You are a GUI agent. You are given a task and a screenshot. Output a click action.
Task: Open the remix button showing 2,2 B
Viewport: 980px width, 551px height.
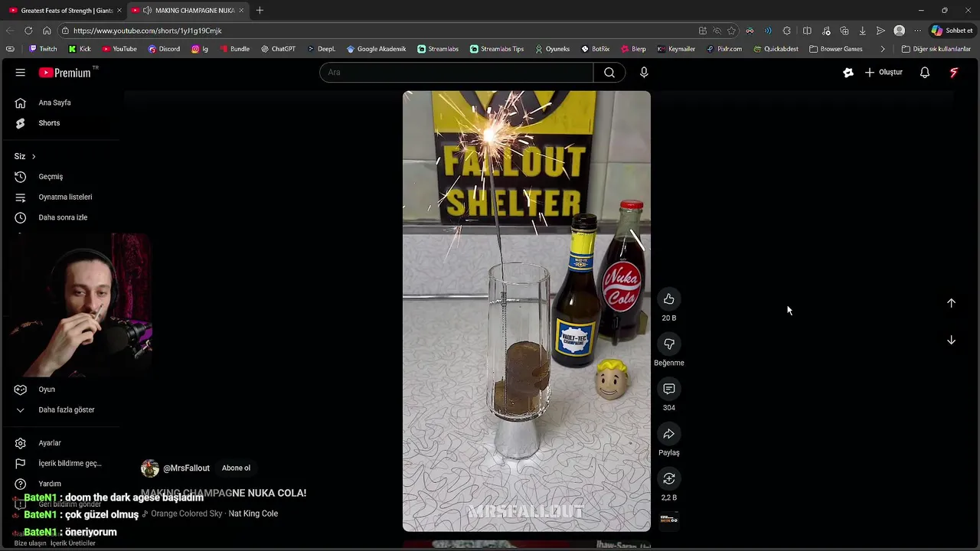(x=668, y=478)
